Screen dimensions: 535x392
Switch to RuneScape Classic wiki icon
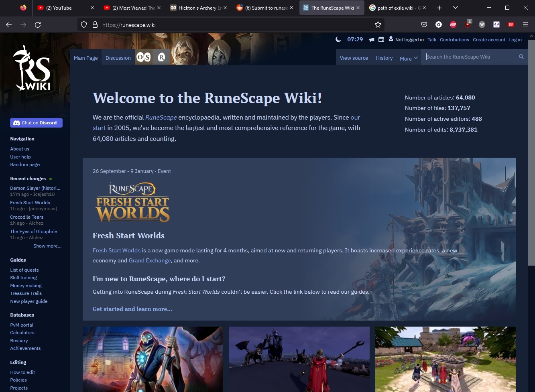(161, 57)
